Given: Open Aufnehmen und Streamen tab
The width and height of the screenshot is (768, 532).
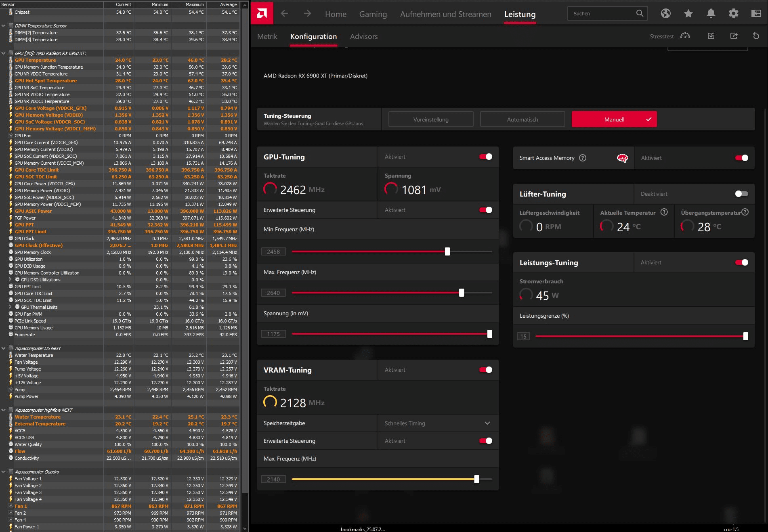Looking at the screenshot, I should coord(445,14).
